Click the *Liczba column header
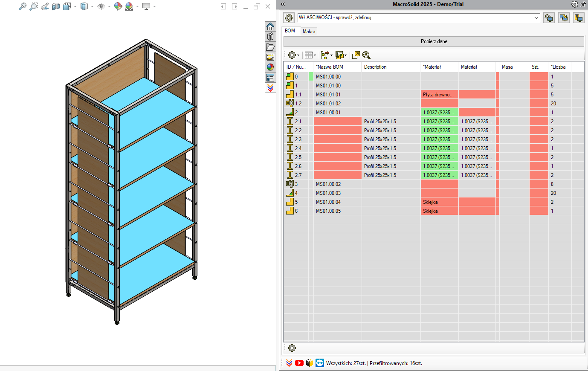The image size is (588, 371). click(x=560, y=67)
